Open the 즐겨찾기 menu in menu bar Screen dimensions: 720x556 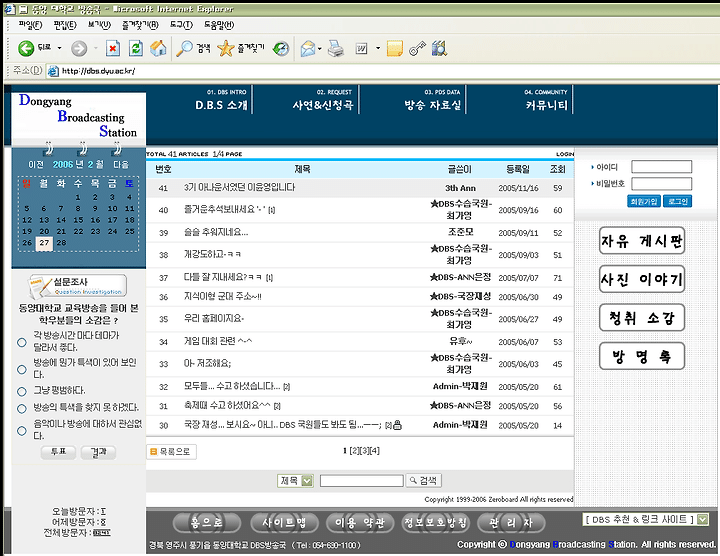click(140, 25)
